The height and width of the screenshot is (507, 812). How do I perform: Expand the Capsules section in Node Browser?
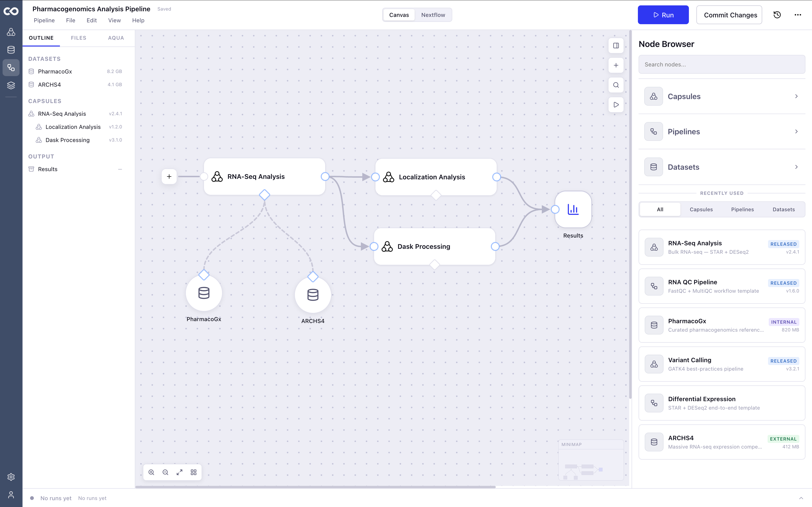[722, 96]
